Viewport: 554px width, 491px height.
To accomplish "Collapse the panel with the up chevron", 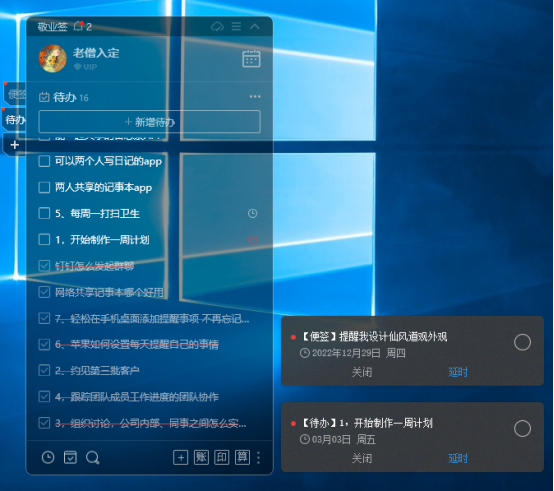I will point(255,26).
